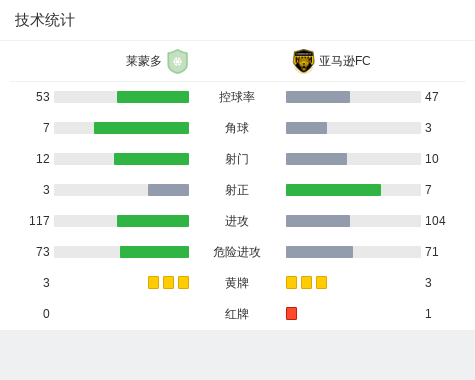Select the 控球率 stat label
This screenshot has height=380, width=475.
coord(237,97)
